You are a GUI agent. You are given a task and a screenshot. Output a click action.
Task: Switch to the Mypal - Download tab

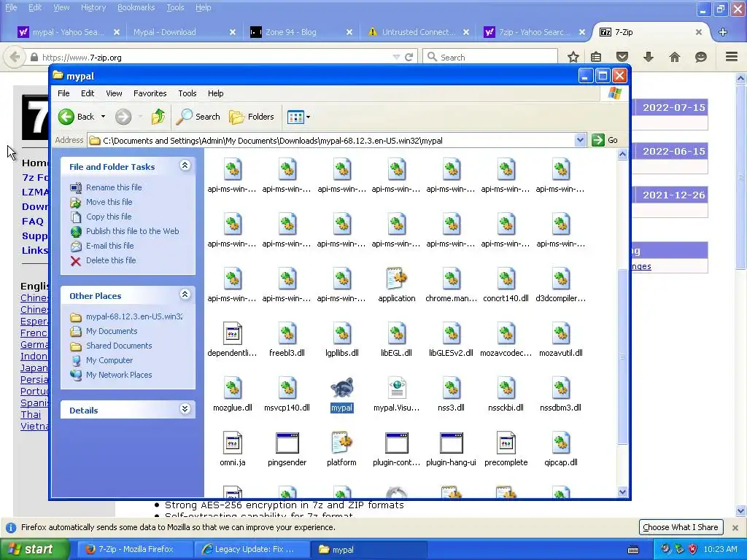(183, 32)
